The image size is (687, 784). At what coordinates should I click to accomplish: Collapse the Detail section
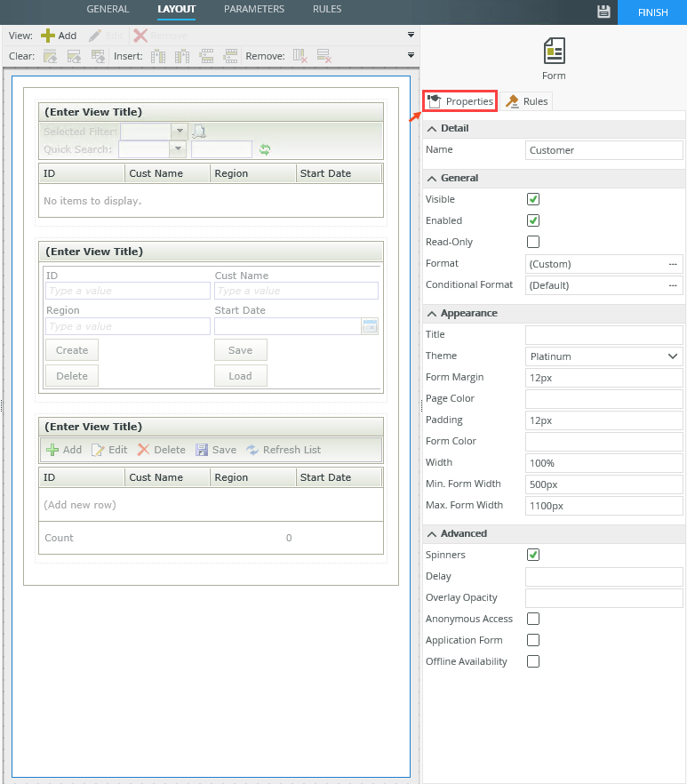(x=432, y=129)
